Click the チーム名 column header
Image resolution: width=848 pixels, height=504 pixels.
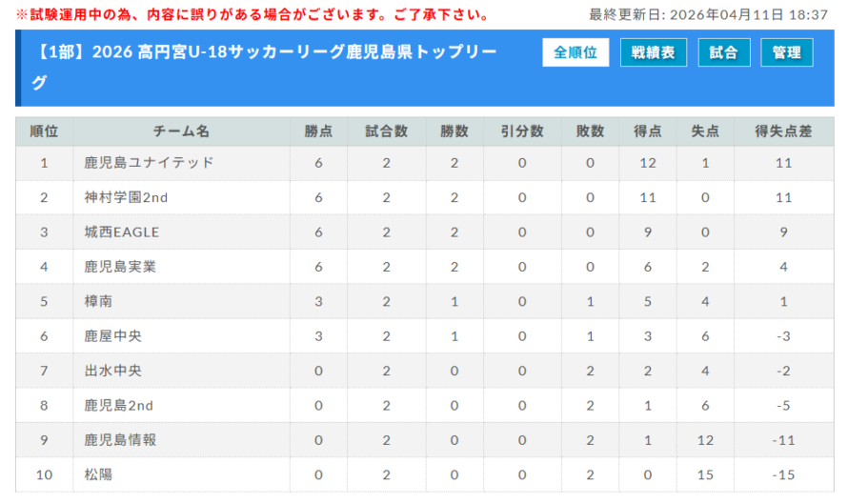[x=181, y=131]
